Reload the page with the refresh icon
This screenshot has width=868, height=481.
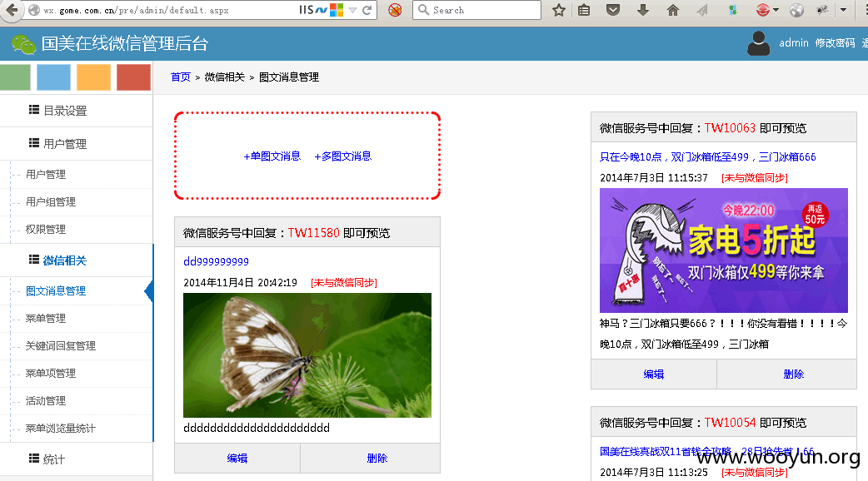(367, 10)
